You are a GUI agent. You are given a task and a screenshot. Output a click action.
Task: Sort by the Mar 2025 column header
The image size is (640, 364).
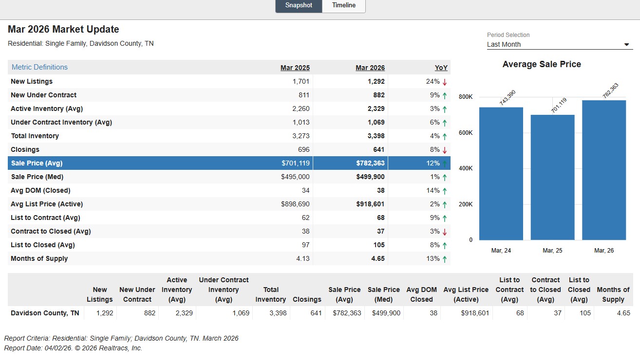(295, 68)
